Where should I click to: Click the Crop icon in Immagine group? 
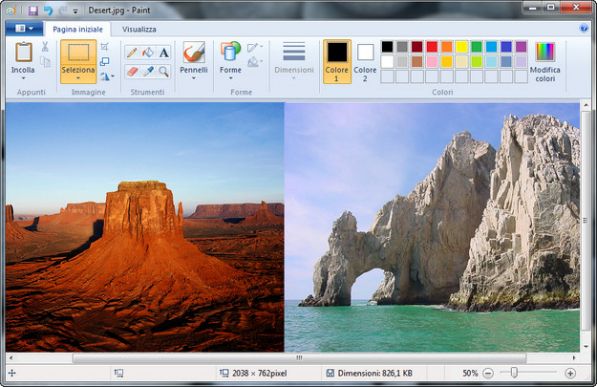pyautogui.click(x=104, y=47)
